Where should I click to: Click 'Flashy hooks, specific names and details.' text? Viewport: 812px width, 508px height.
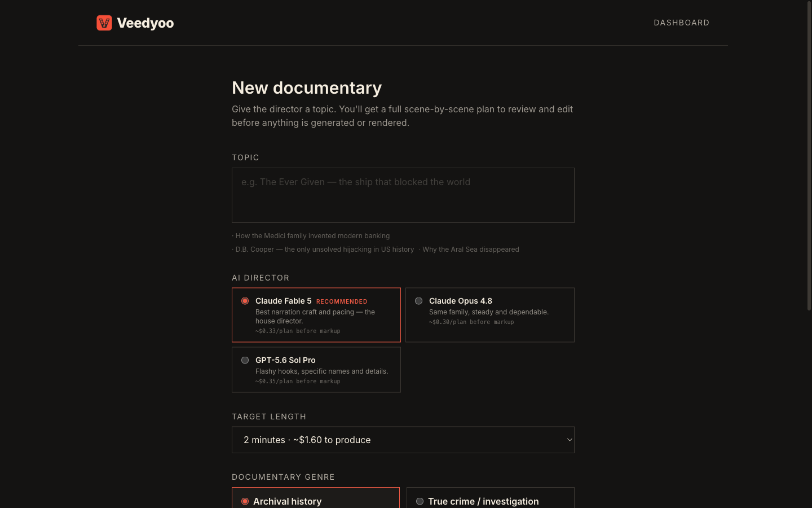point(322,371)
